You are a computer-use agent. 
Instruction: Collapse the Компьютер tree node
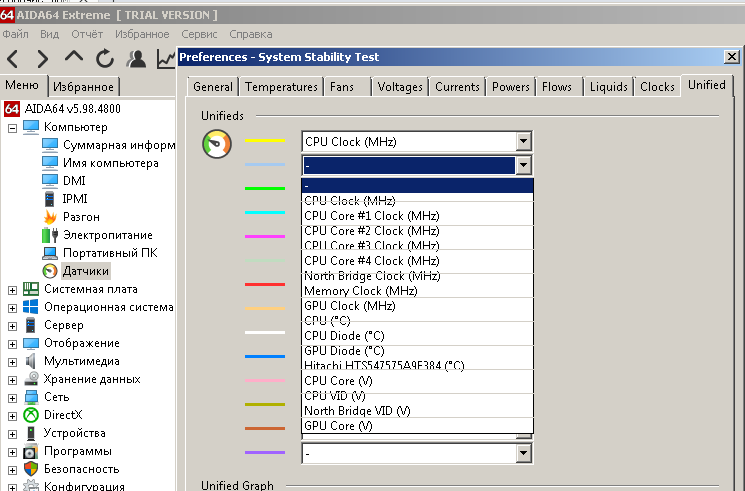(12, 128)
